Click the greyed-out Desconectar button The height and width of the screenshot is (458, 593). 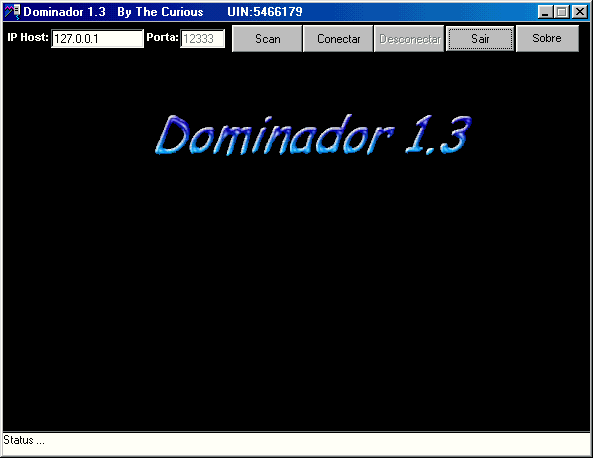coord(409,39)
